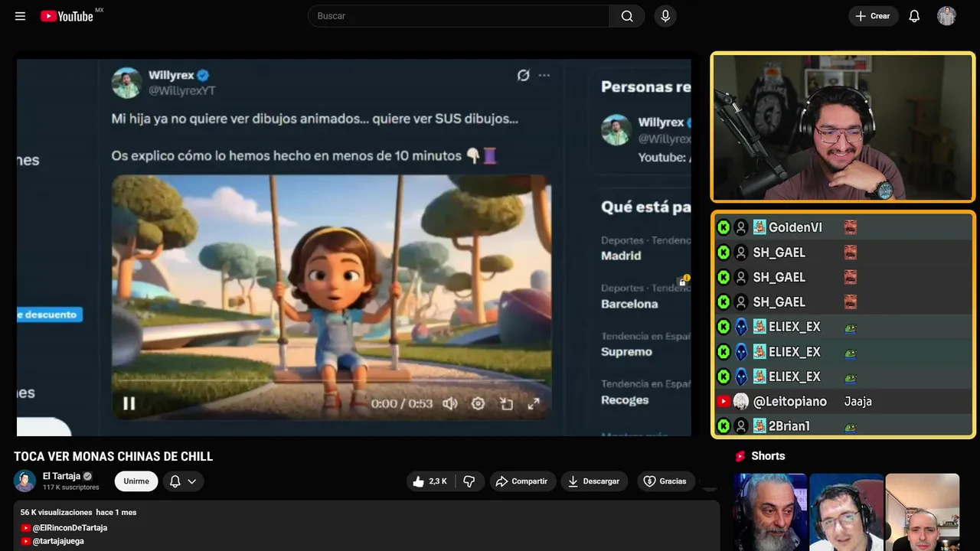Dislike the video with thumbs-down
Screen dimensions: 980x551
tap(469, 481)
